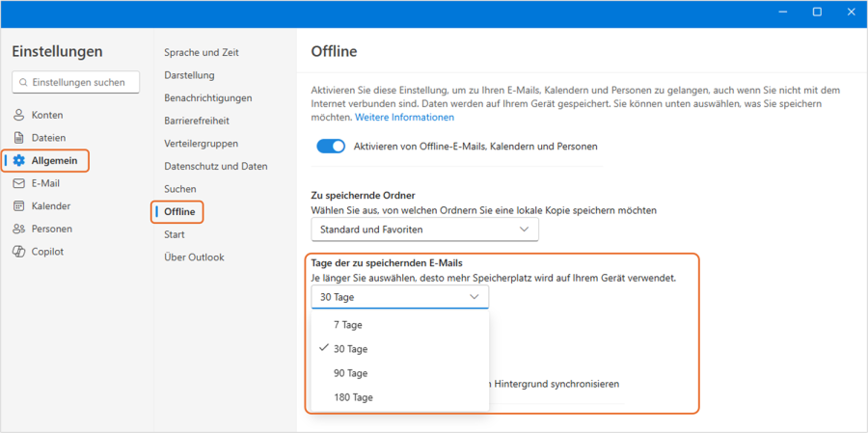Open Sprache und Zeit settings
The height and width of the screenshot is (433, 868).
pos(202,53)
